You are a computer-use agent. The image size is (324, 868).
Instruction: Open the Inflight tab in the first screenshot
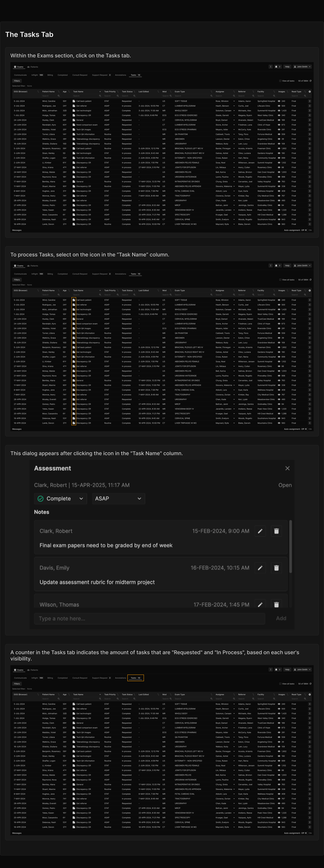point(37,75)
